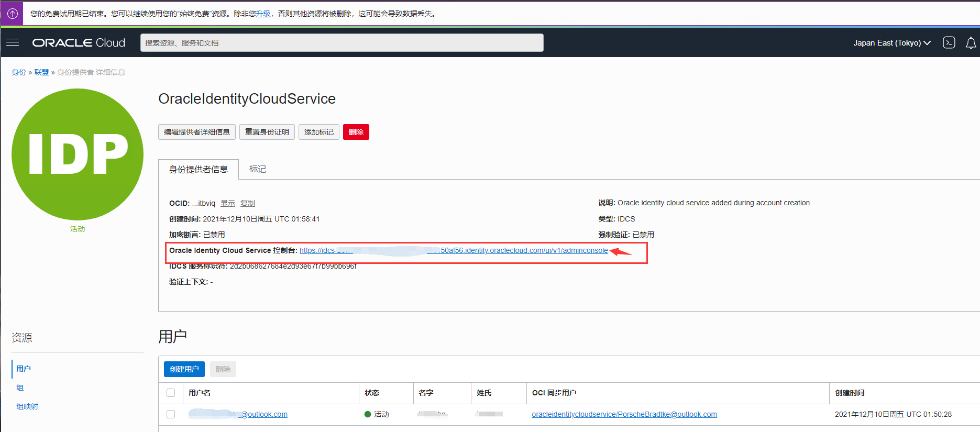
Task: Click the 名字 column header
Action: [426, 393]
